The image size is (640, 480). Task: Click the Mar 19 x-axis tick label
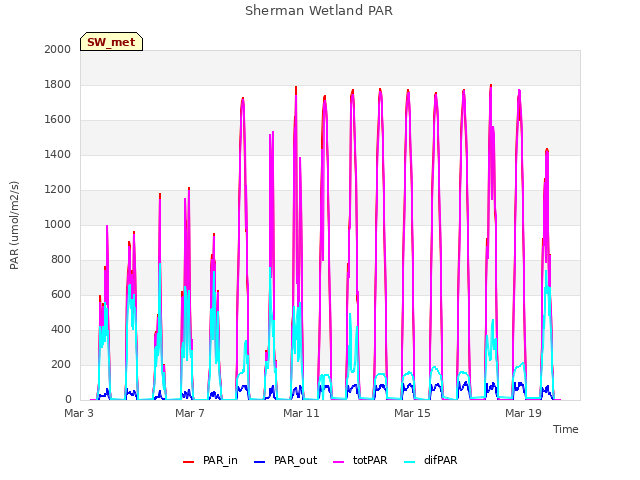(x=523, y=413)
